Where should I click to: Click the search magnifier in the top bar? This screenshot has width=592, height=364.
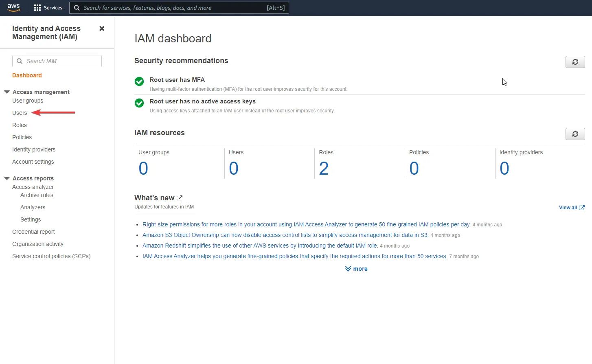(x=77, y=7)
